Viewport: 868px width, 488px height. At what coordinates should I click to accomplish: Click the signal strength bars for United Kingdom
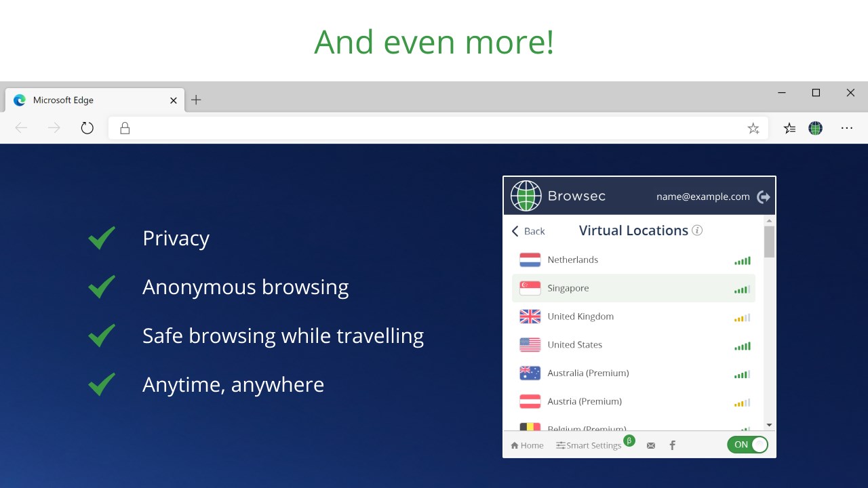pyautogui.click(x=743, y=317)
